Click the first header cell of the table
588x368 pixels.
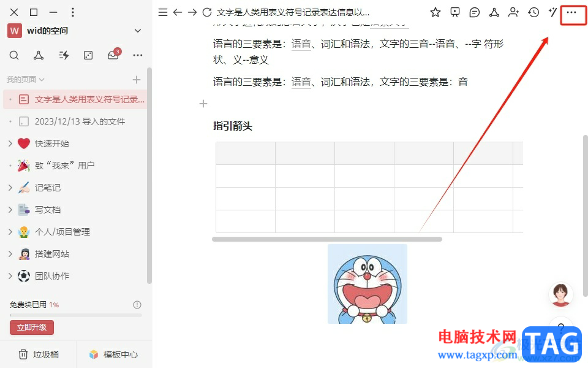246,153
